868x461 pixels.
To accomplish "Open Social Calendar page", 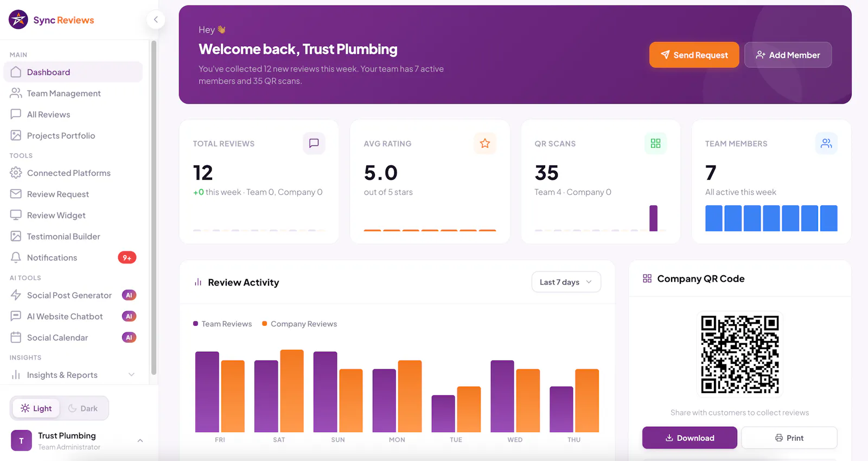I will pyautogui.click(x=73, y=337).
